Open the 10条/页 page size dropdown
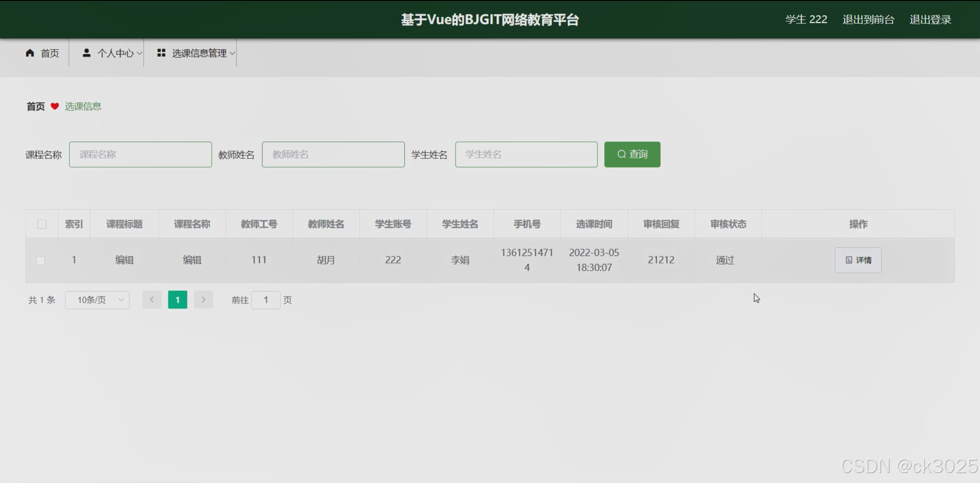 pyautogui.click(x=97, y=300)
